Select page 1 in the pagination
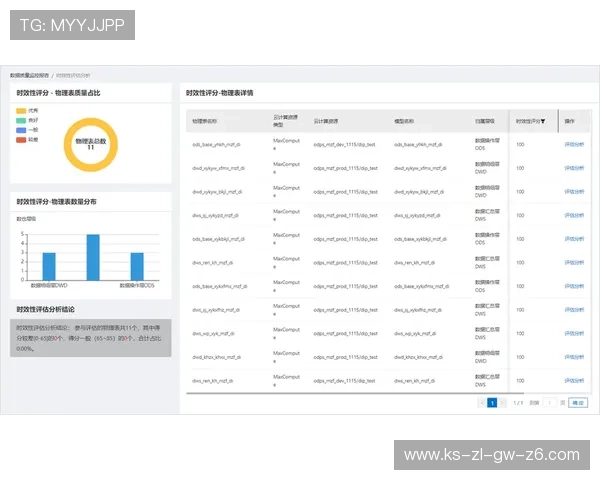 [x=492, y=402]
